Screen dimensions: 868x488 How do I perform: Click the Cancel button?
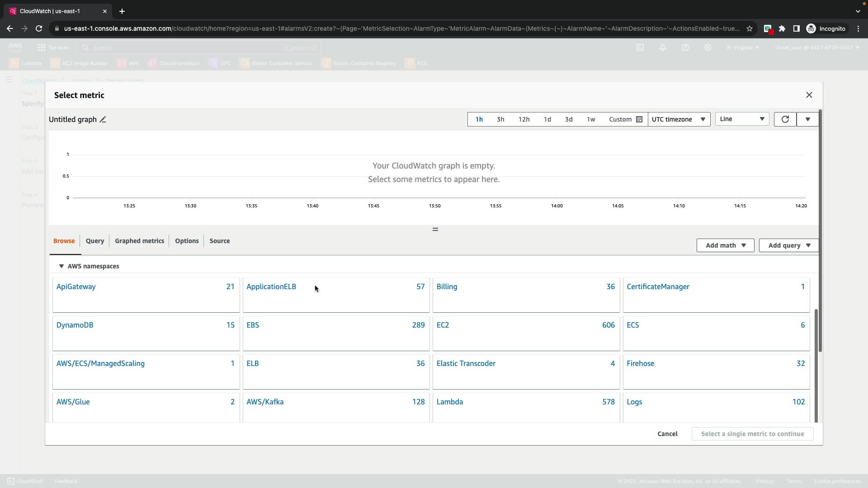point(667,434)
